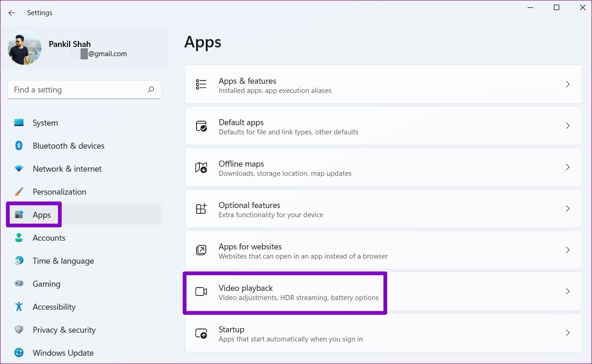
Task: Open the Privacy & security label in the sidebar
Action: point(64,330)
